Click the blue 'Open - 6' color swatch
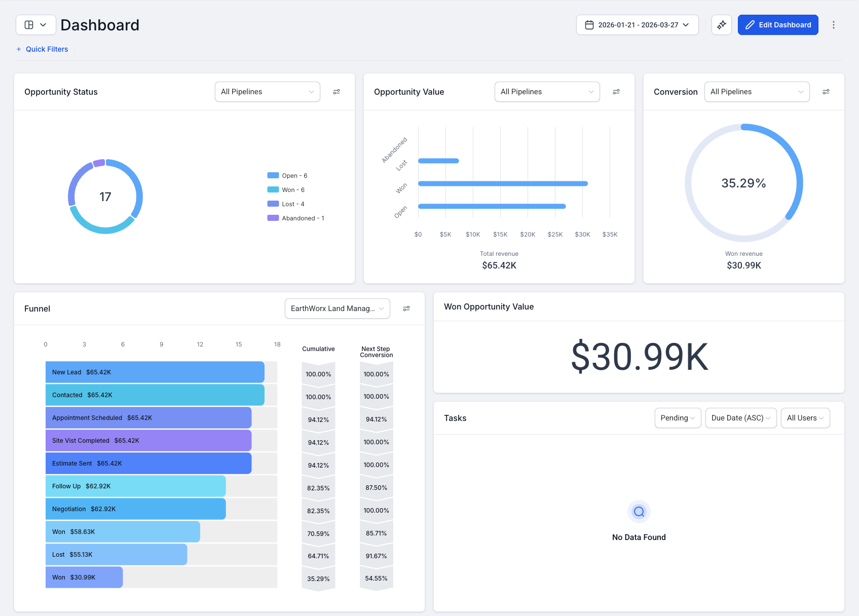Image resolution: width=859 pixels, height=616 pixels. tap(273, 175)
